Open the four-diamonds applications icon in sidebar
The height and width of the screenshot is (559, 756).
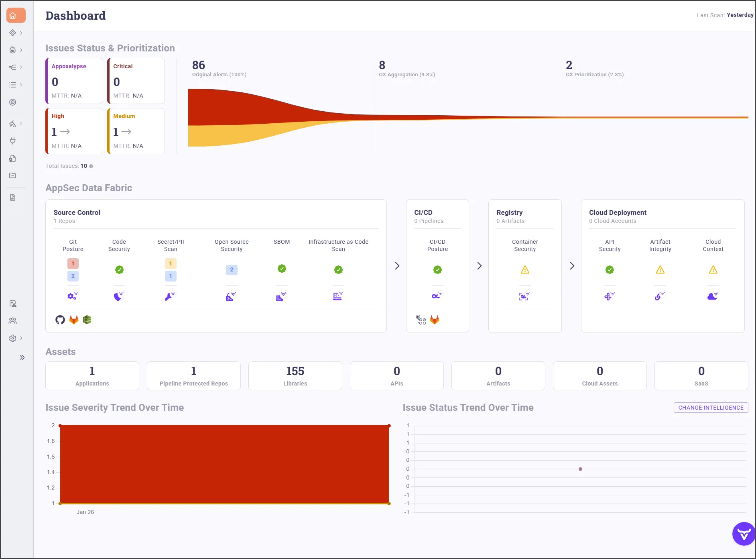pyautogui.click(x=13, y=33)
